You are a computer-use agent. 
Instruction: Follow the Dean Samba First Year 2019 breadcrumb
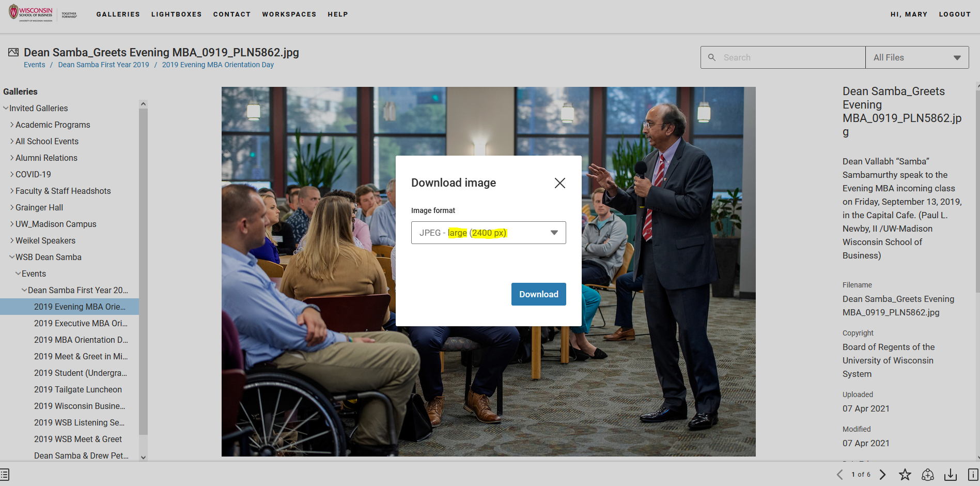point(103,65)
